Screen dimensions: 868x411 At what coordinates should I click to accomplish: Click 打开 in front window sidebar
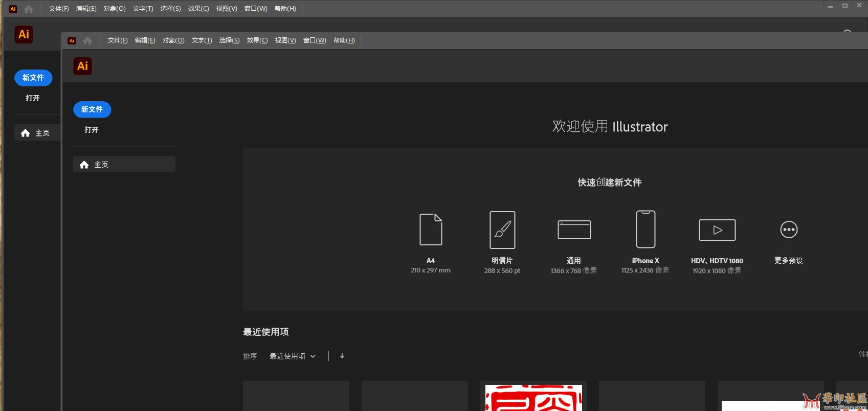[92, 130]
